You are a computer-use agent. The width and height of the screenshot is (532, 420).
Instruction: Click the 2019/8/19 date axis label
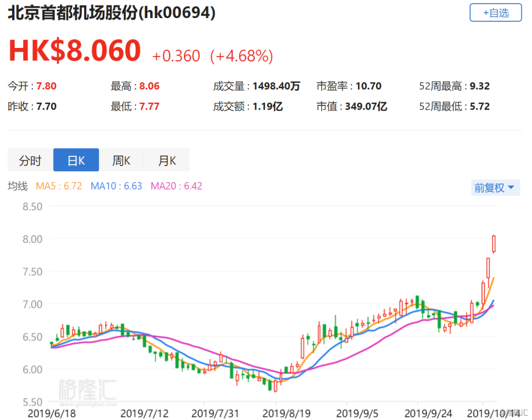coord(287,414)
